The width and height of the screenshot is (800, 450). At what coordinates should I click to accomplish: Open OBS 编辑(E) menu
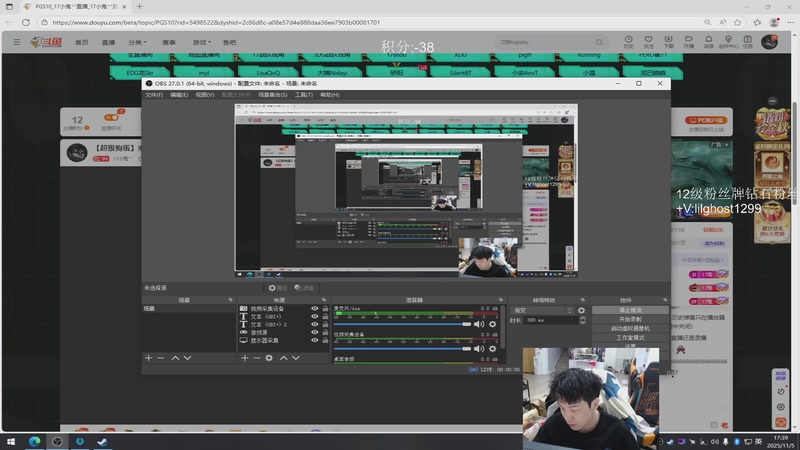(x=179, y=95)
